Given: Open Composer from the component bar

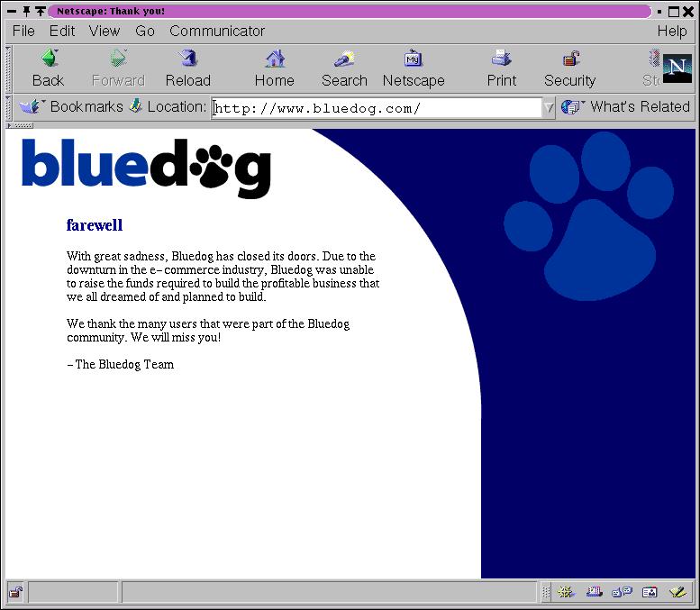Looking at the screenshot, I should (x=677, y=593).
